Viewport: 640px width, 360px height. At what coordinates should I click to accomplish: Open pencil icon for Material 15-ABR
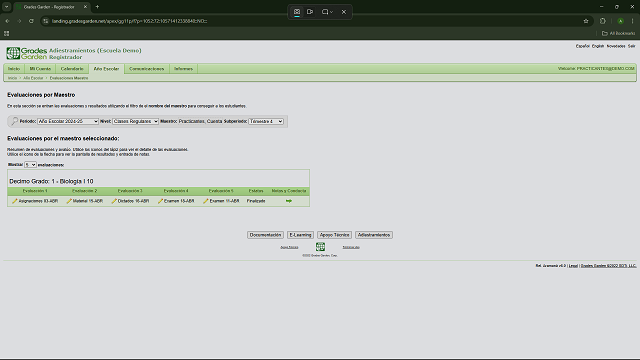69,201
